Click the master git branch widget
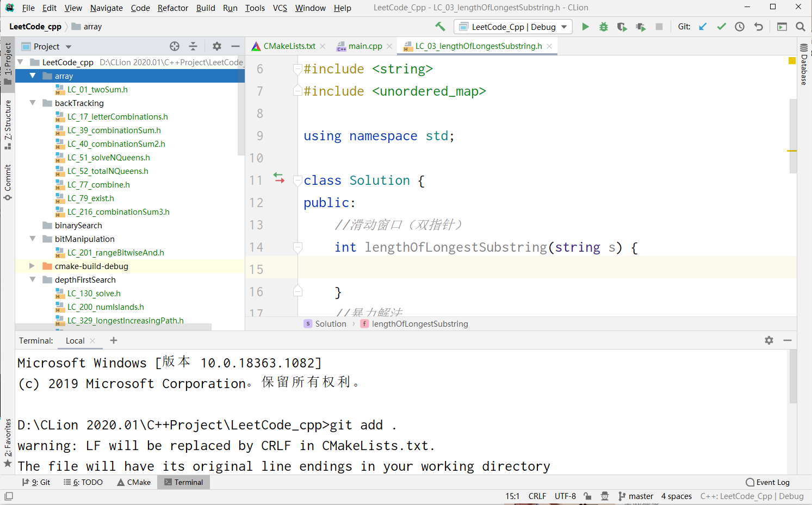The height and width of the screenshot is (505, 812). coord(636,496)
